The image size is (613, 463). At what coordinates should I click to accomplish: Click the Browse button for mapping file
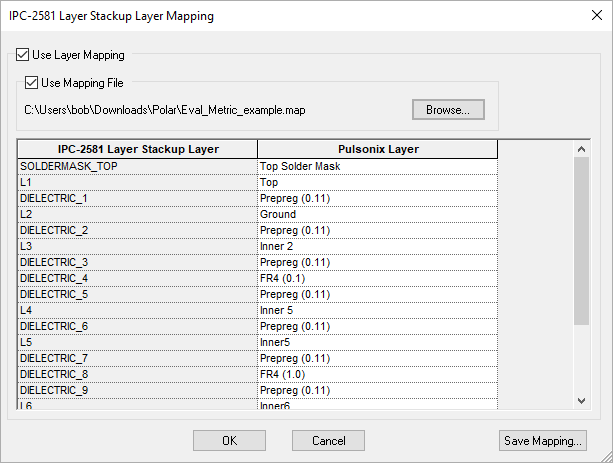pos(447,109)
